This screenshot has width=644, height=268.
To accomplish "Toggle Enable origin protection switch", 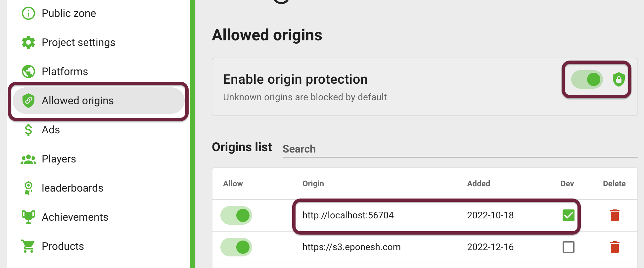I will [x=587, y=79].
